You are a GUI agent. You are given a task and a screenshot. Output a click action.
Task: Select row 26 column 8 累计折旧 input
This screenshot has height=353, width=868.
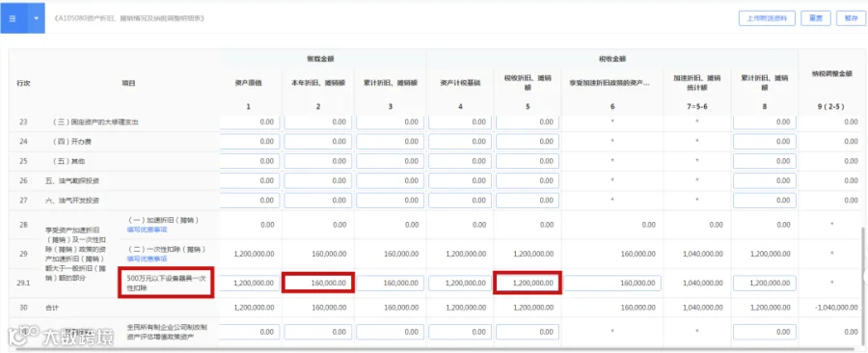[765, 181]
